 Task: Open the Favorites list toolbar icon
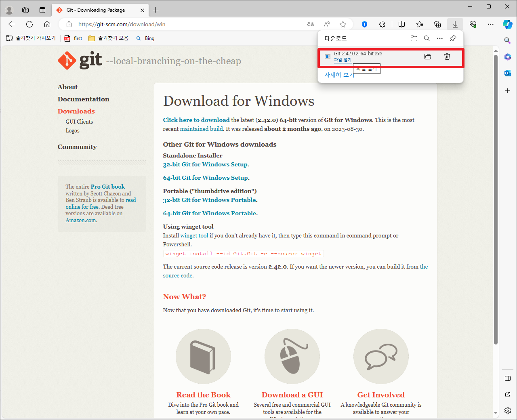pos(420,24)
